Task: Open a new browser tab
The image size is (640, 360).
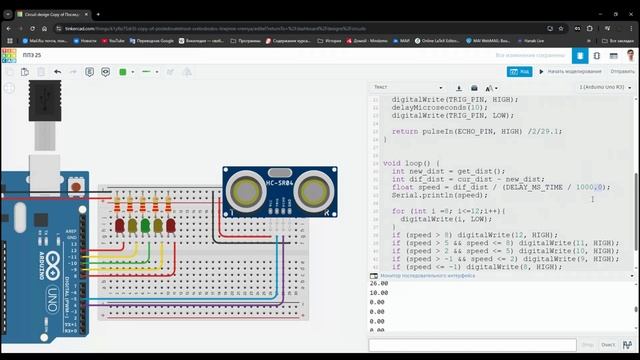Action: coord(98,14)
